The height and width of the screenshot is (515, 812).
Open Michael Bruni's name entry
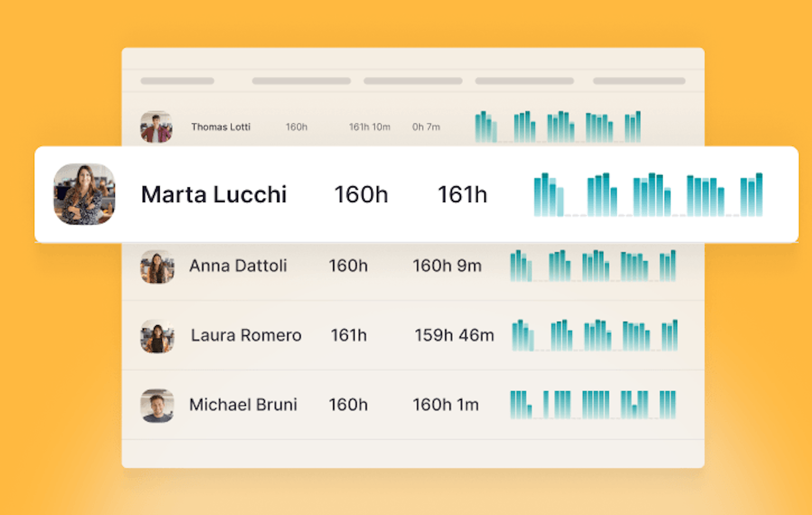243,404
